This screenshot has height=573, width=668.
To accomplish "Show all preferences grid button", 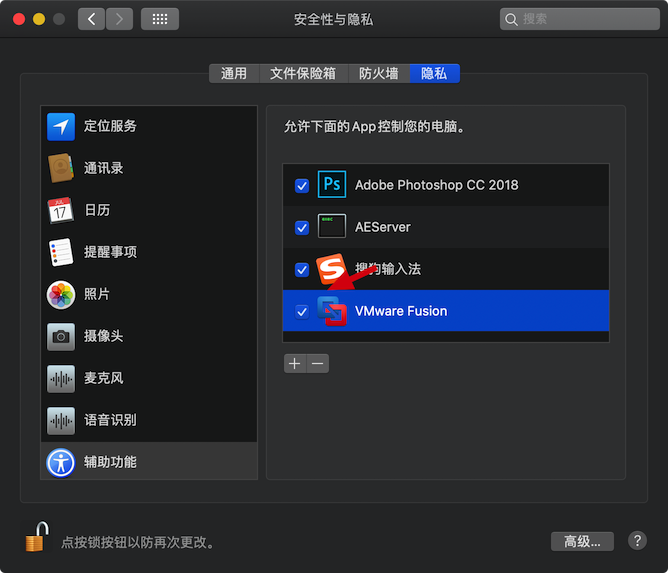I will [160, 19].
